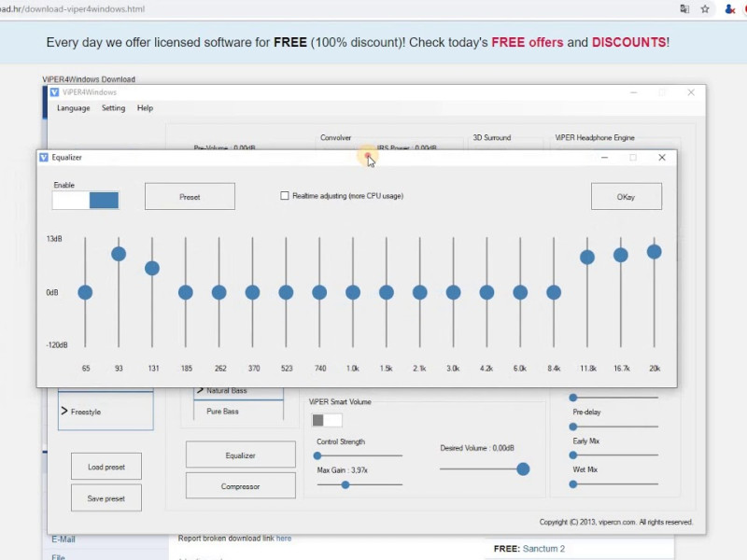Viewport: 747px width, 560px height.
Task: Click the 3.0k band slider knob
Action: (453, 292)
